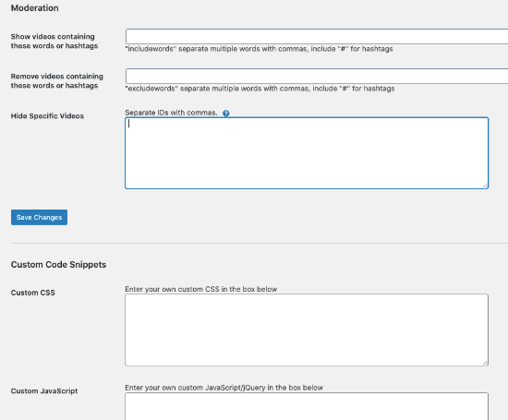
Task: Focus the excludewords text field
Action: 317,76
